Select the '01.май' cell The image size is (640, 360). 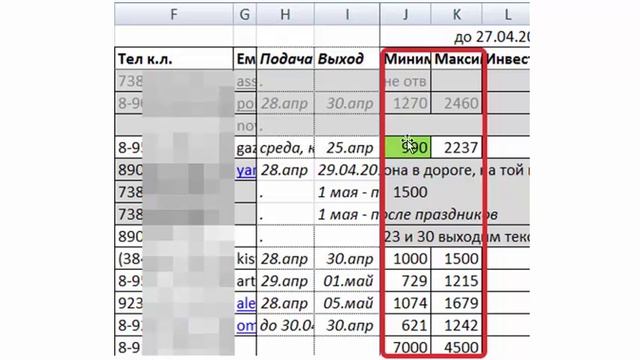pyautogui.click(x=347, y=281)
